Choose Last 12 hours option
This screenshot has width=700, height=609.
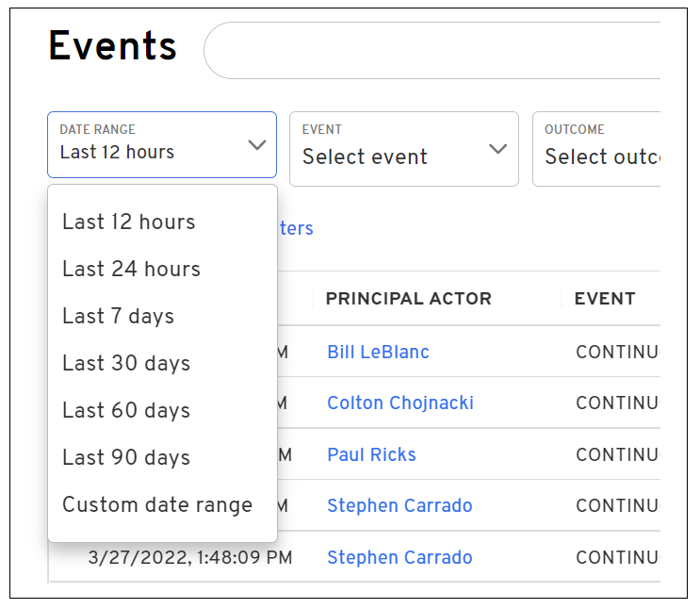[x=129, y=222]
